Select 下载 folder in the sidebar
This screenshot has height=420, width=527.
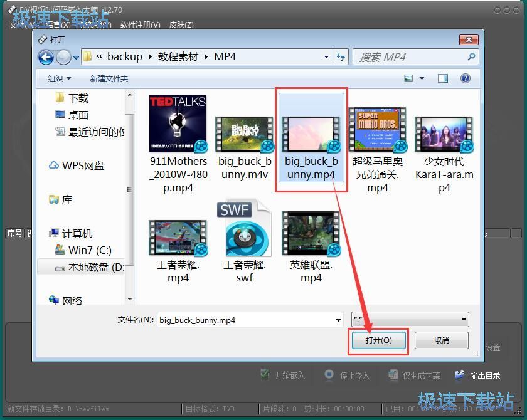(x=72, y=98)
